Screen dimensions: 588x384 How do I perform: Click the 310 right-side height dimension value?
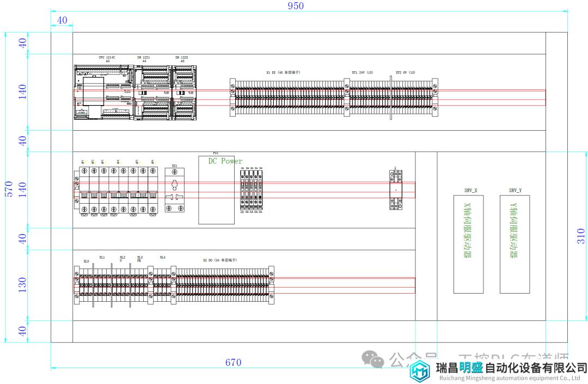pyautogui.click(x=581, y=236)
